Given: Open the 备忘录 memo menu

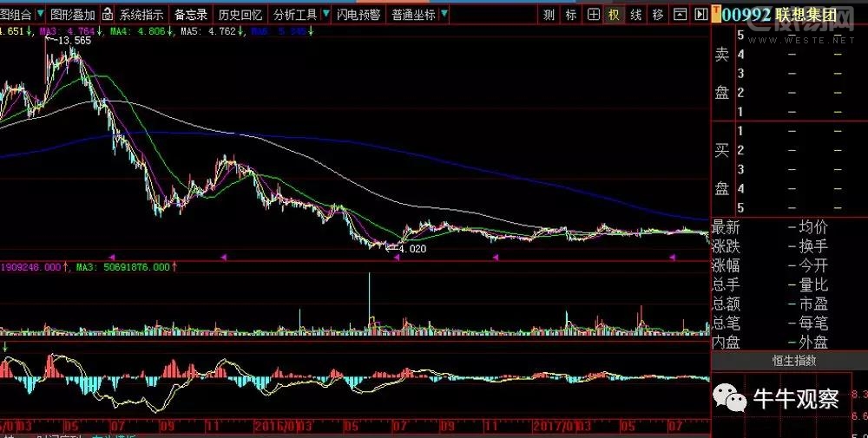Looking at the screenshot, I should tap(190, 15).
